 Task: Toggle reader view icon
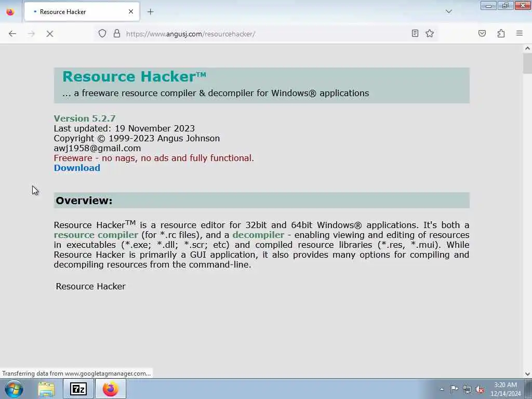[415, 33]
